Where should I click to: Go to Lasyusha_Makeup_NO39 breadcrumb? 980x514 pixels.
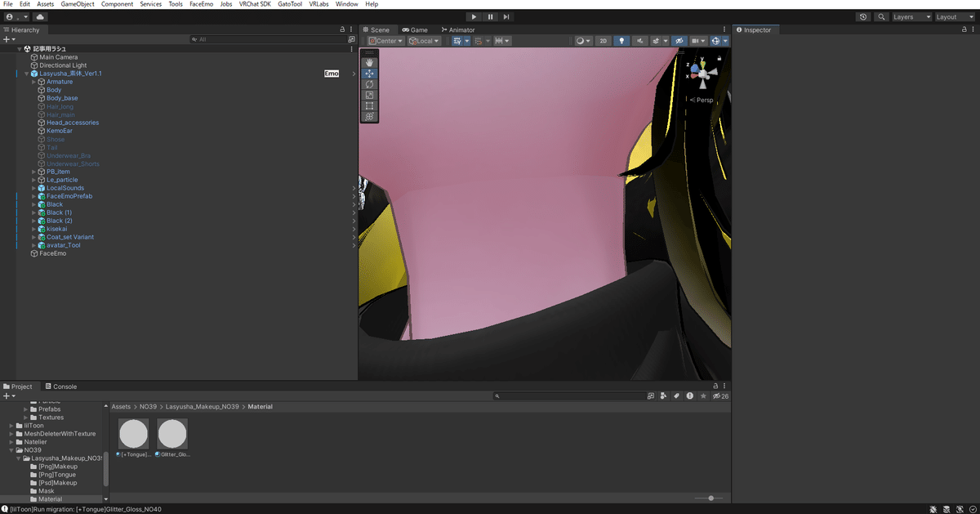pos(203,406)
